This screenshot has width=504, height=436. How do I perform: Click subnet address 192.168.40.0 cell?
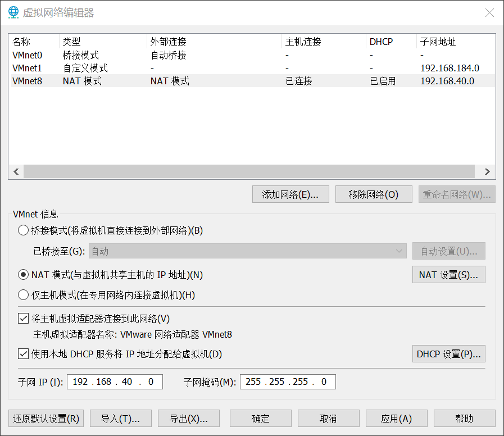pyautogui.click(x=447, y=81)
